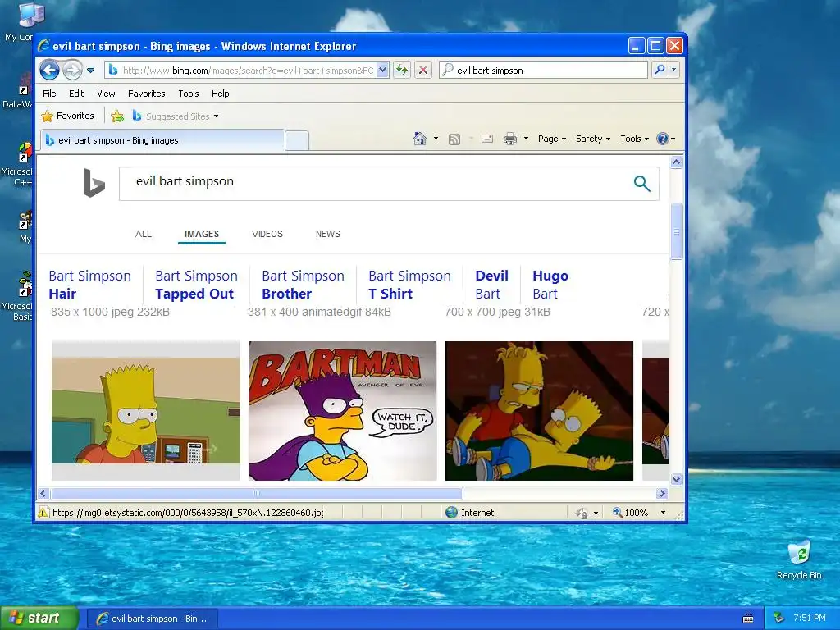Click Bart Simpson Hair suggestion link
This screenshot has width=840, height=630.
(x=90, y=285)
